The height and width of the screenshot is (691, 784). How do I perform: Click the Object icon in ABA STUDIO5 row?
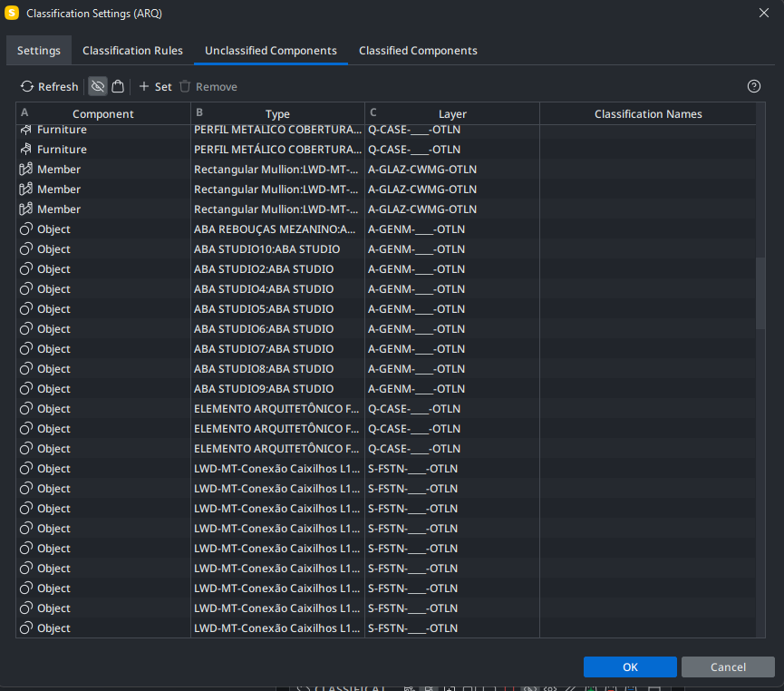coord(26,309)
